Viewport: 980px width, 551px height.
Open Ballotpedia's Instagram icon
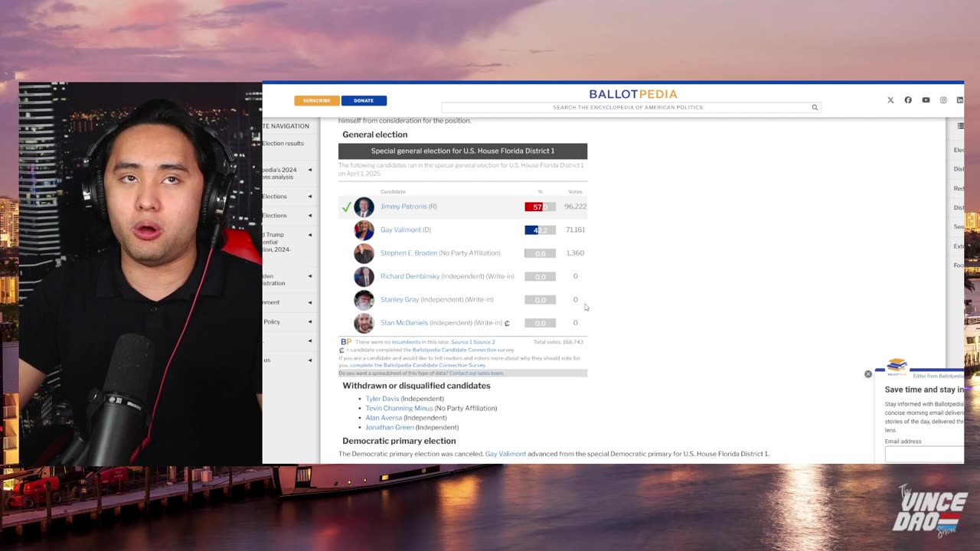943,100
